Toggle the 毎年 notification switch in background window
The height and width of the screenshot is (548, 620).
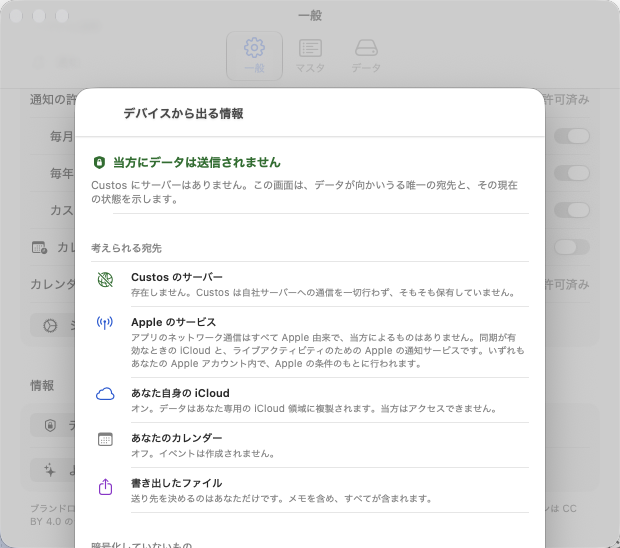coord(572,173)
